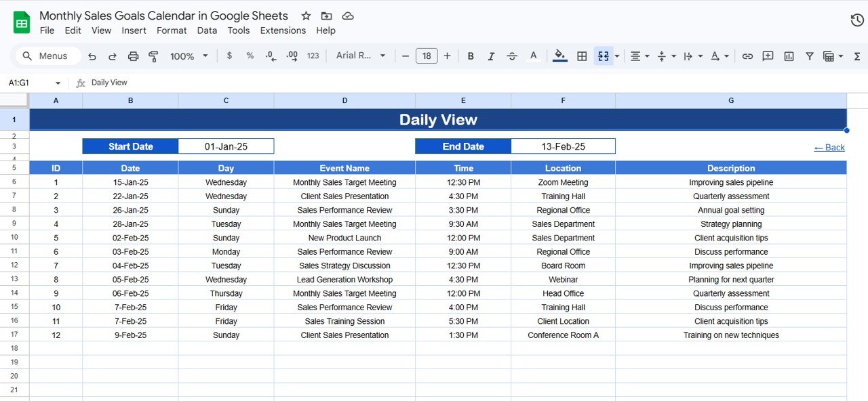Image resolution: width=868 pixels, height=401 pixels.
Task: Toggle italic formatting
Action: (x=491, y=56)
